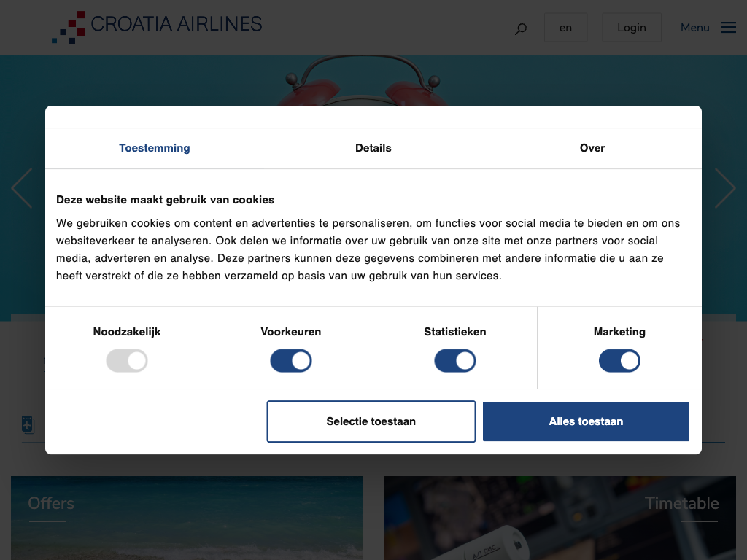Switch to the Details tab
Viewport: 747px width, 560px height.
click(x=373, y=148)
